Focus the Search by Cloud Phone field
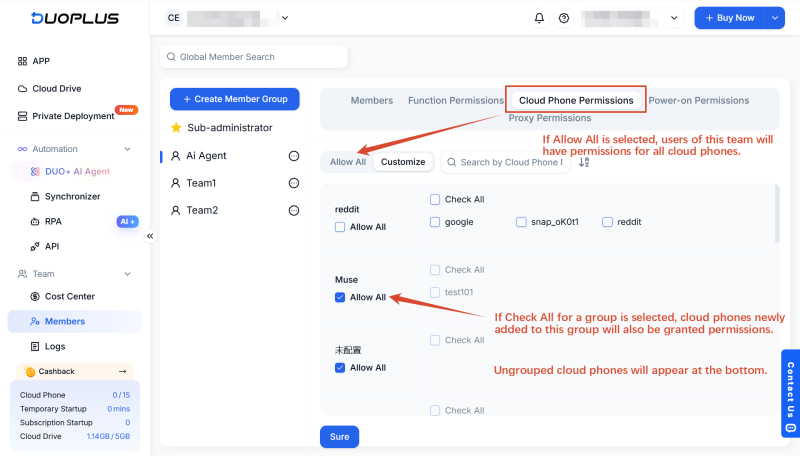The height and width of the screenshot is (456, 800). (x=505, y=162)
